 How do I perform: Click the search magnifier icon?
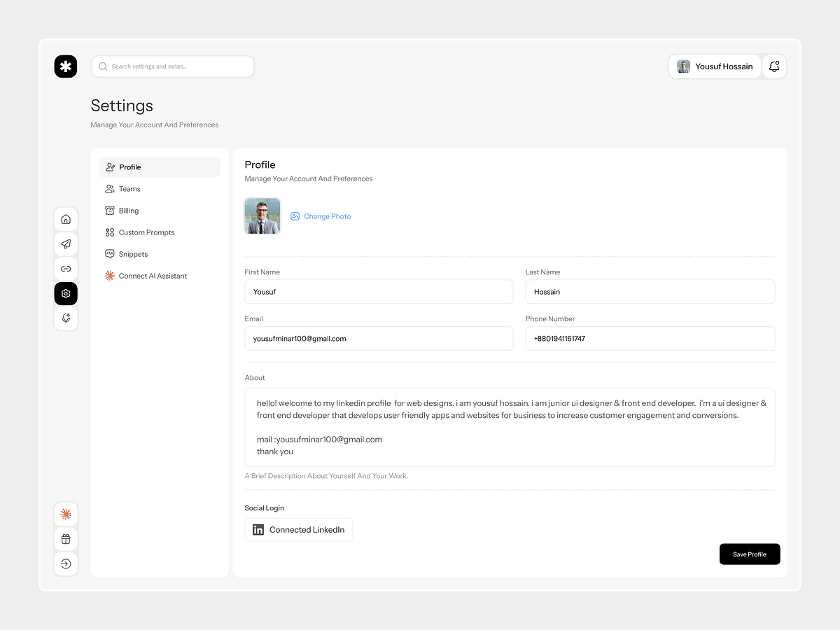pos(103,66)
